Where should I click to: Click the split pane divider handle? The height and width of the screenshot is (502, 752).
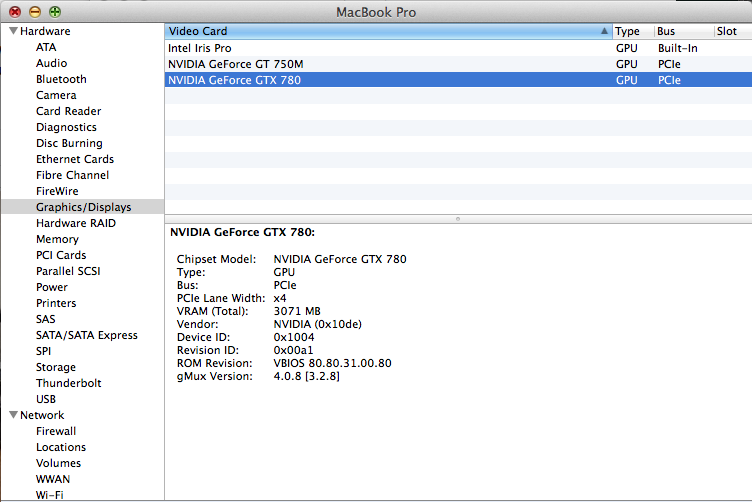[458, 219]
